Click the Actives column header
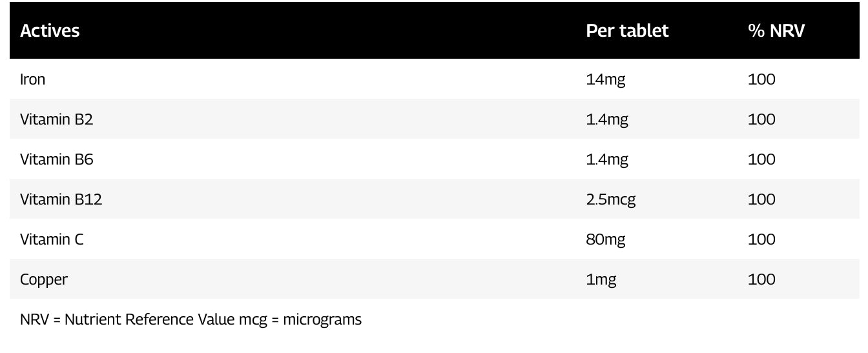868x353 pixels. click(x=50, y=31)
